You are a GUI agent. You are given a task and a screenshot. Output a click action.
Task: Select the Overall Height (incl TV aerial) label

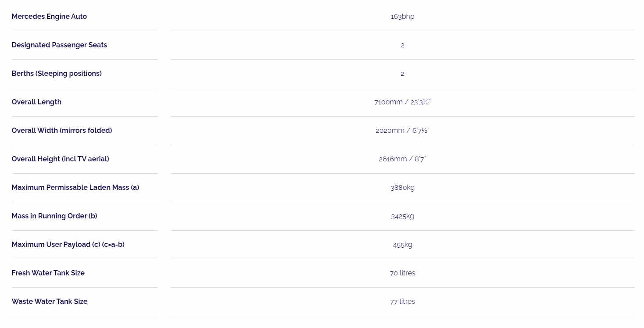pyautogui.click(x=60, y=159)
